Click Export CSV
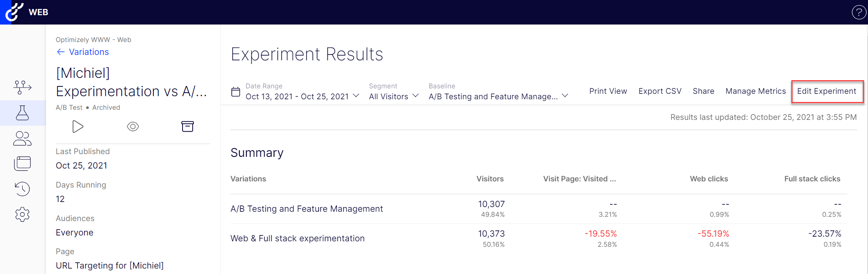This screenshot has height=274, width=868. pos(660,91)
